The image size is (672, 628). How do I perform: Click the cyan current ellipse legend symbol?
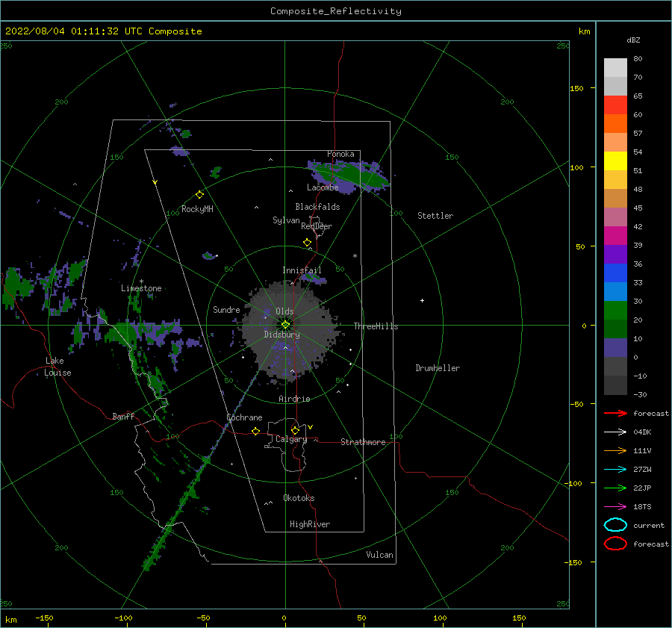615,525
